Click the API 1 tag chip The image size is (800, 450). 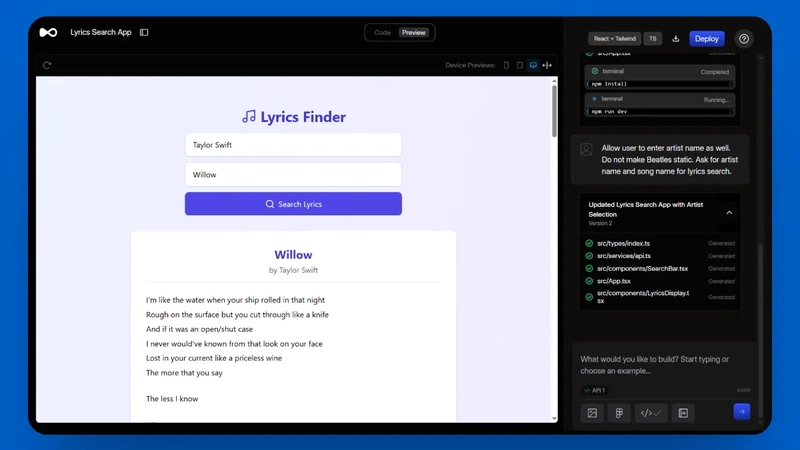tap(594, 390)
